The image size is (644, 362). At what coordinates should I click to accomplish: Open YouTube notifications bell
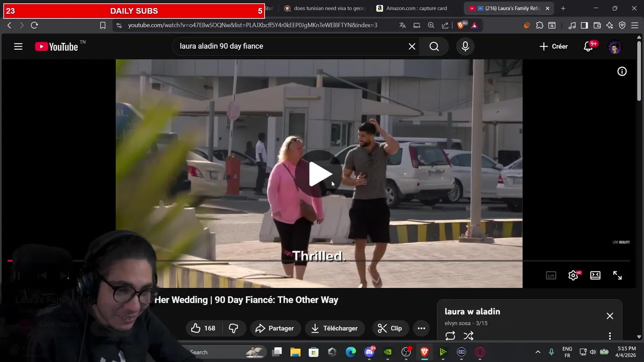tap(589, 46)
